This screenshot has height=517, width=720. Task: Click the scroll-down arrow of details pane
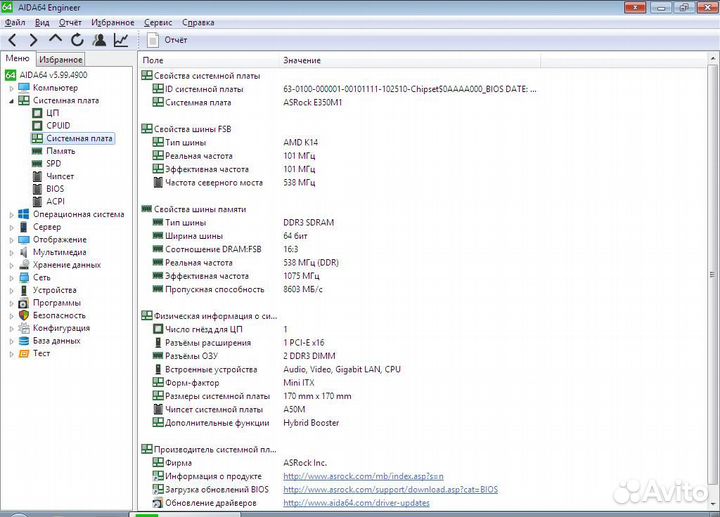point(712,503)
